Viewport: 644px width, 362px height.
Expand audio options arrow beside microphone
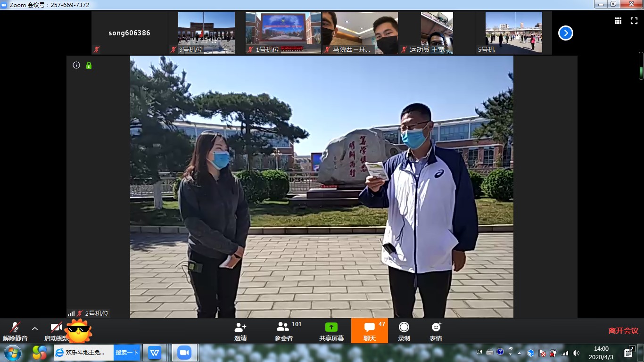click(34, 328)
